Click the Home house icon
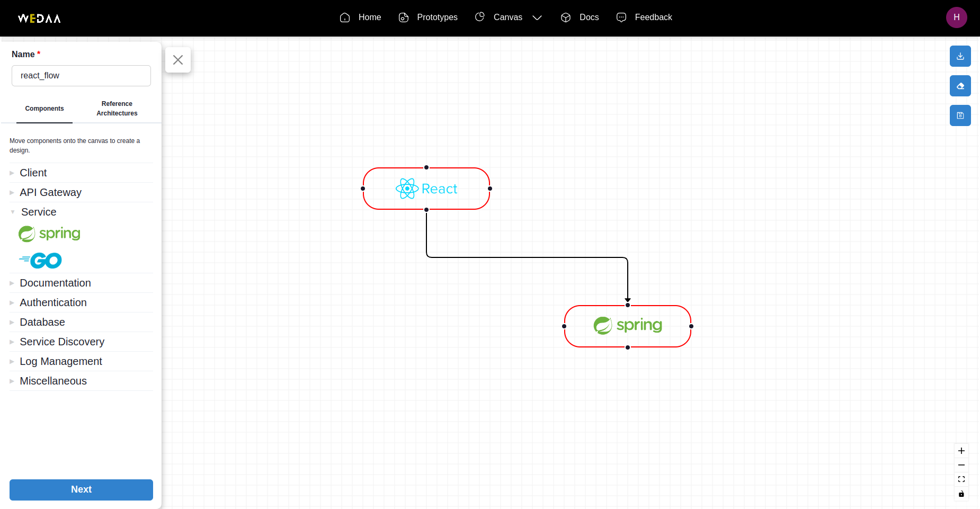 point(345,17)
